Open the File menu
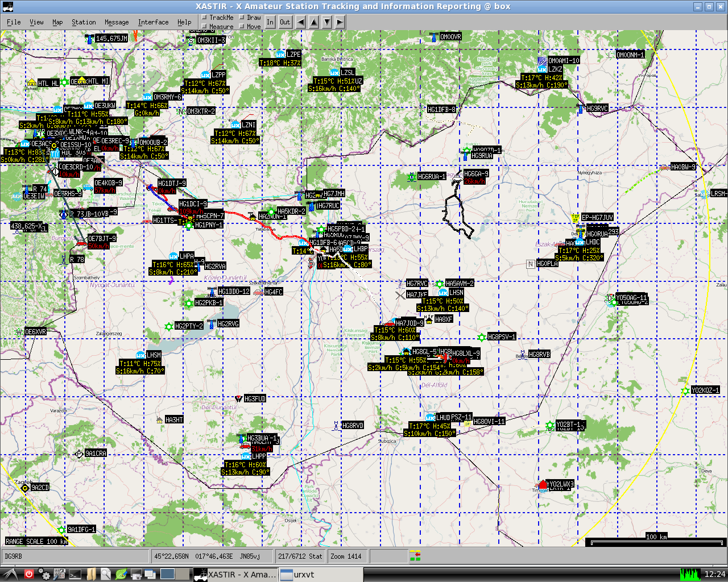The image size is (728, 582). point(14,22)
